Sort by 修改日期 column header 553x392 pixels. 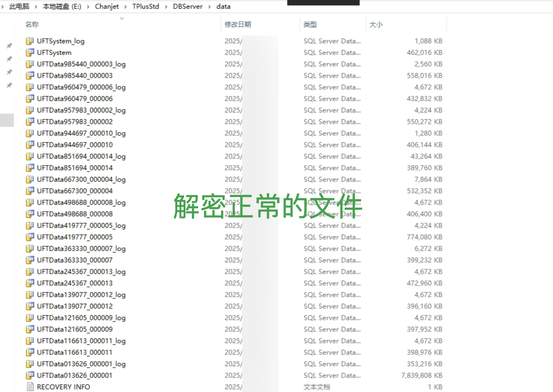pos(238,25)
